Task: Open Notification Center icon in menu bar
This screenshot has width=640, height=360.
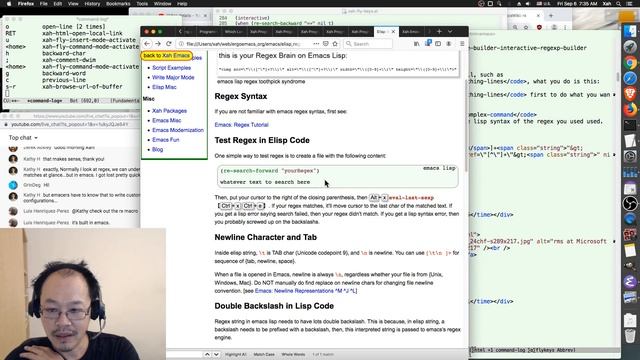Action: 630,4
